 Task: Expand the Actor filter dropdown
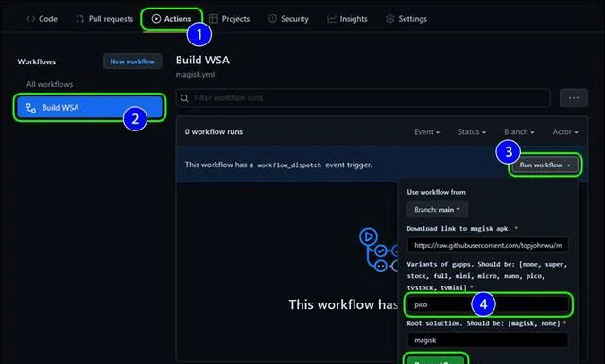565,132
